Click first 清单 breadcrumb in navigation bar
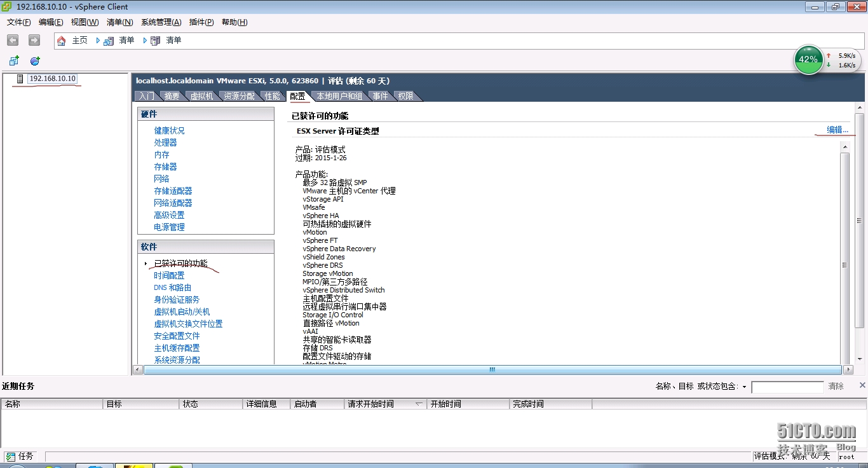This screenshot has height=468, width=868. [x=126, y=40]
